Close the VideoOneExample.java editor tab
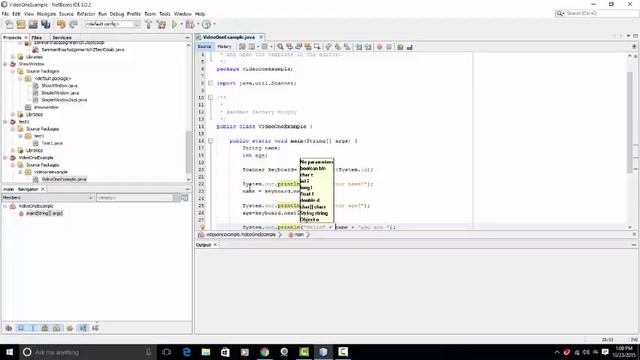The image size is (640, 360). point(261,37)
